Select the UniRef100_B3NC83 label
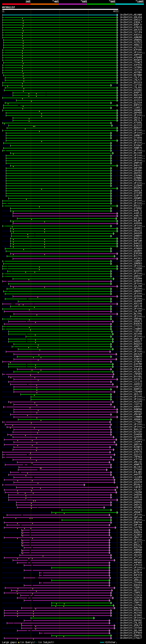The width and height of the screenshot is (146, 644). [x=131, y=246]
